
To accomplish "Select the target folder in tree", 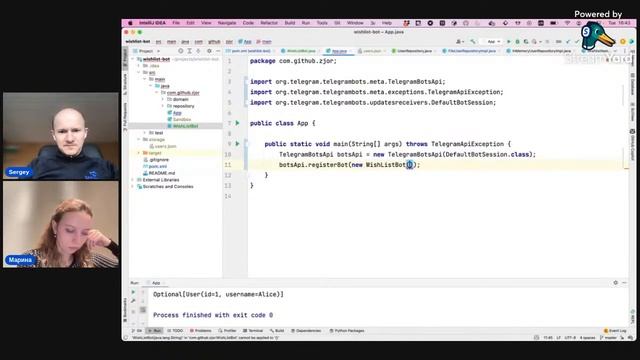I will [155, 153].
